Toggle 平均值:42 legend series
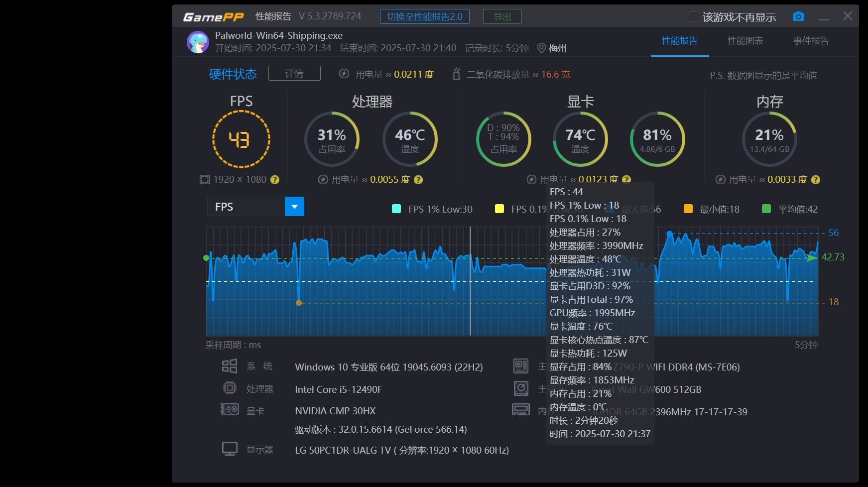The height and width of the screenshot is (487, 868). coord(790,209)
